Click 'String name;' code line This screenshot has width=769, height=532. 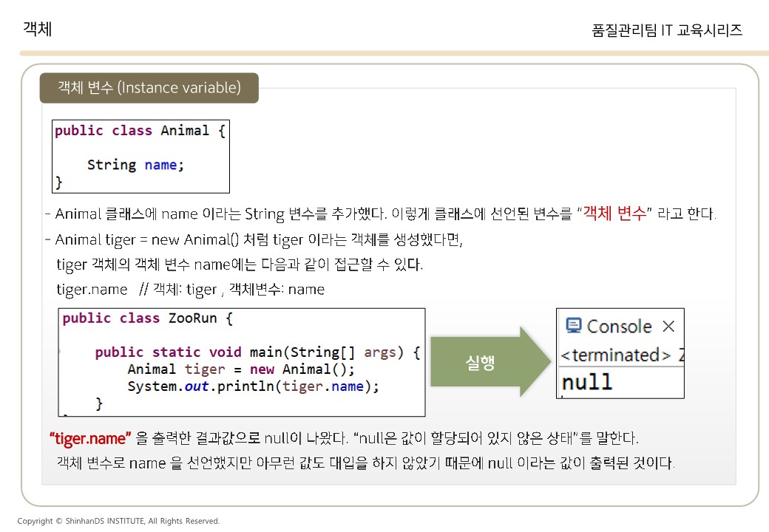coord(136,165)
